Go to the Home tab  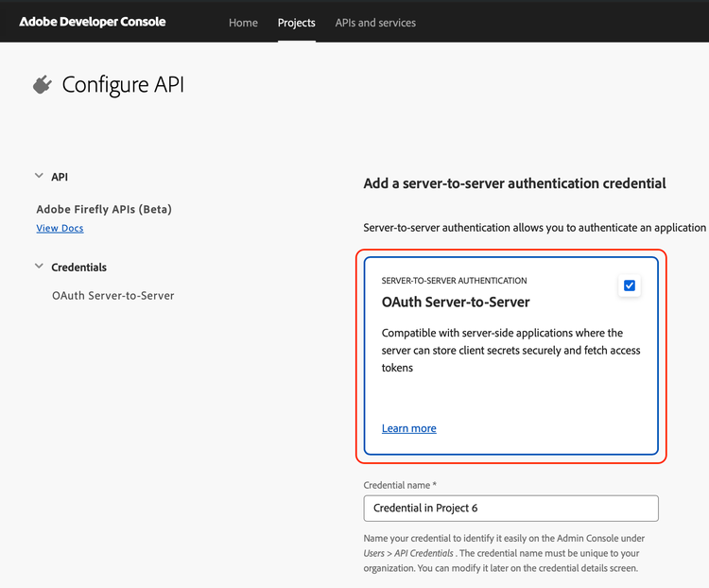coord(243,23)
